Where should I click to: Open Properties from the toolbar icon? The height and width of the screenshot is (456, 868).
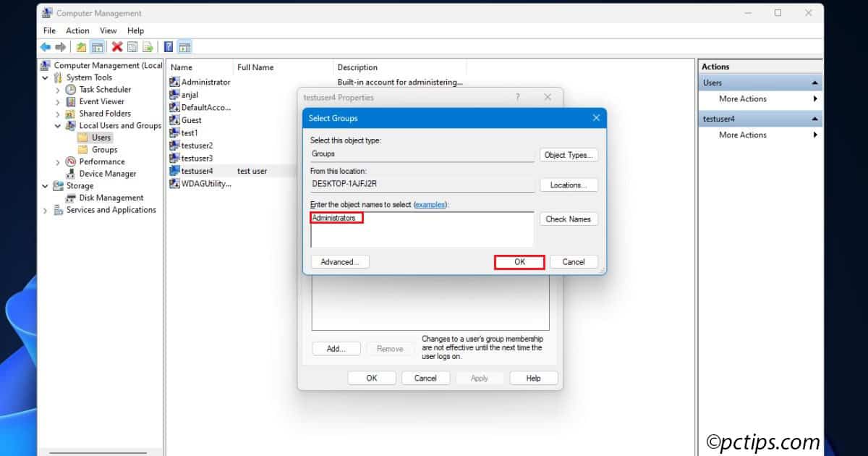132,47
